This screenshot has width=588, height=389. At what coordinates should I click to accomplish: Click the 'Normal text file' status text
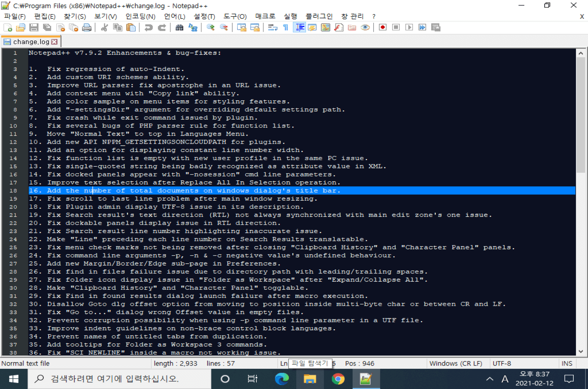tap(26, 363)
